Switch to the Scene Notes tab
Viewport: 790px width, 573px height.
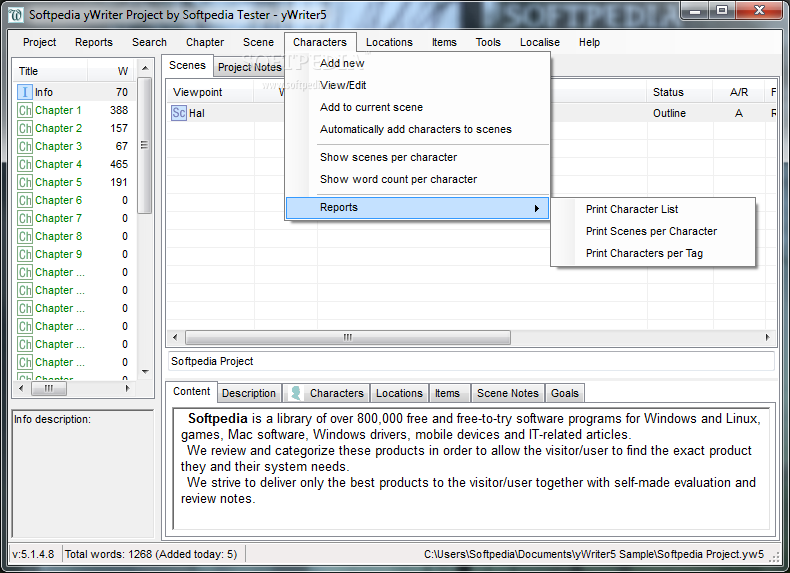[x=507, y=393]
